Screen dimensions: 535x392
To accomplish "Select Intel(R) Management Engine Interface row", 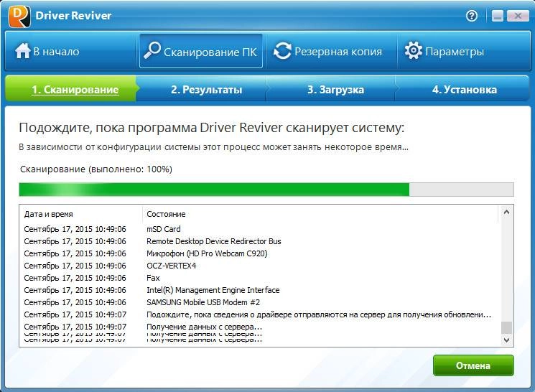I will click(259, 290).
